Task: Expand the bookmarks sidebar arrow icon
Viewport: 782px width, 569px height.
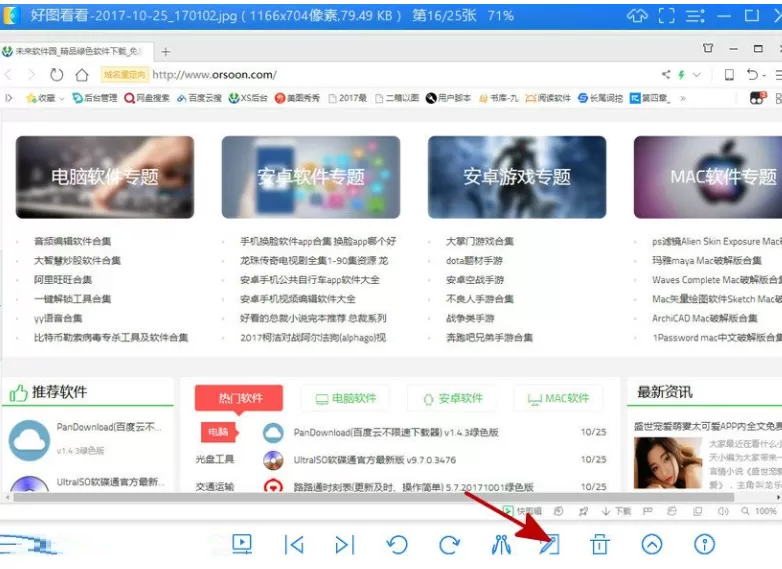Action: [x=9, y=98]
